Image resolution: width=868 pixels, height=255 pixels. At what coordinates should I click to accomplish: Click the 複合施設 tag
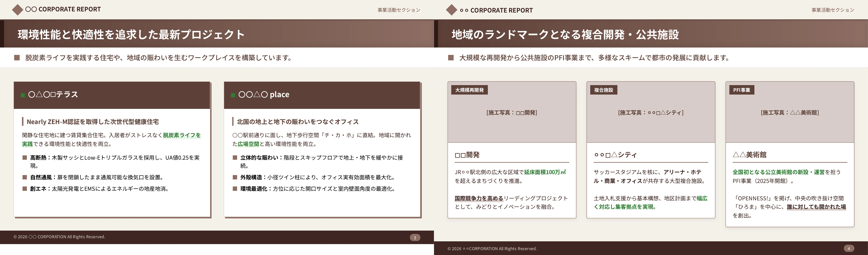point(604,90)
